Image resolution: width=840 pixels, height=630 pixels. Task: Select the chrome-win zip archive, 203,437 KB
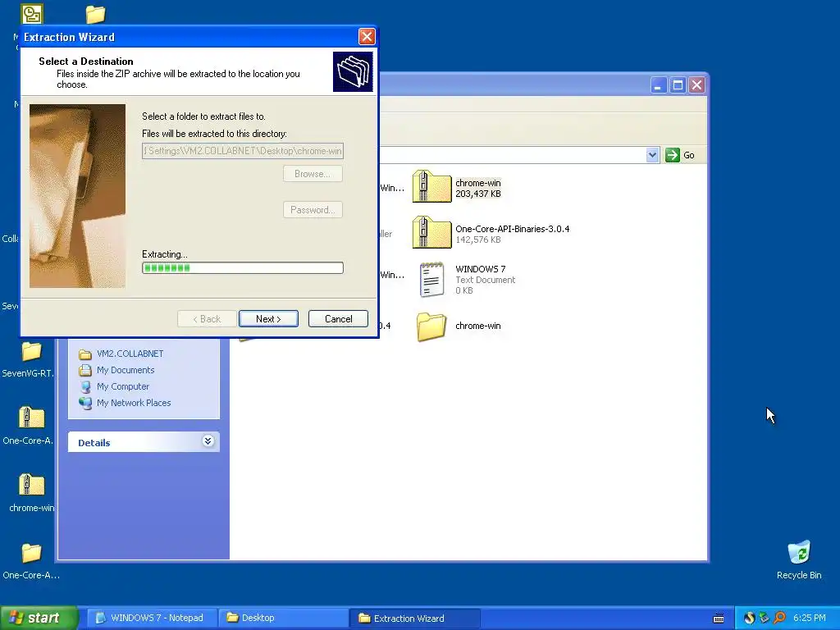click(x=431, y=186)
